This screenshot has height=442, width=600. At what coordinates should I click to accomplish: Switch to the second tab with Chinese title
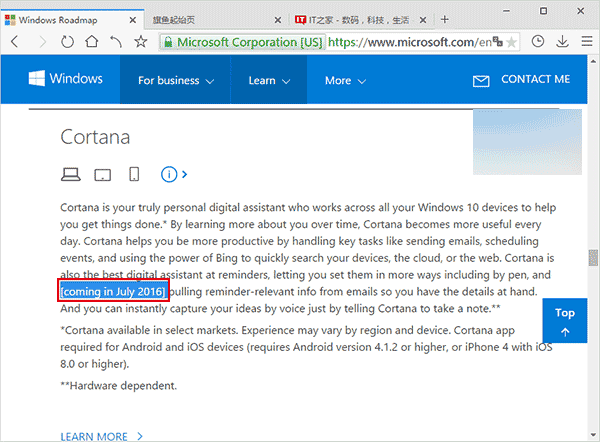coord(217,20)
